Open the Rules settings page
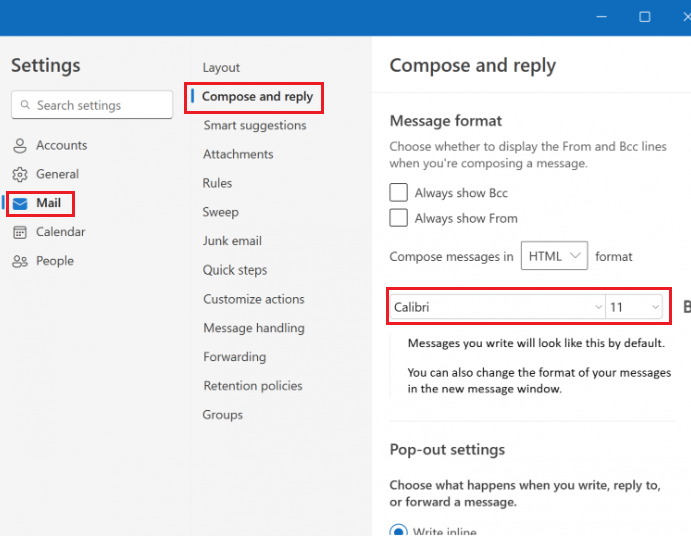This screenshot has width=691, height=536. tap(217, 183)
